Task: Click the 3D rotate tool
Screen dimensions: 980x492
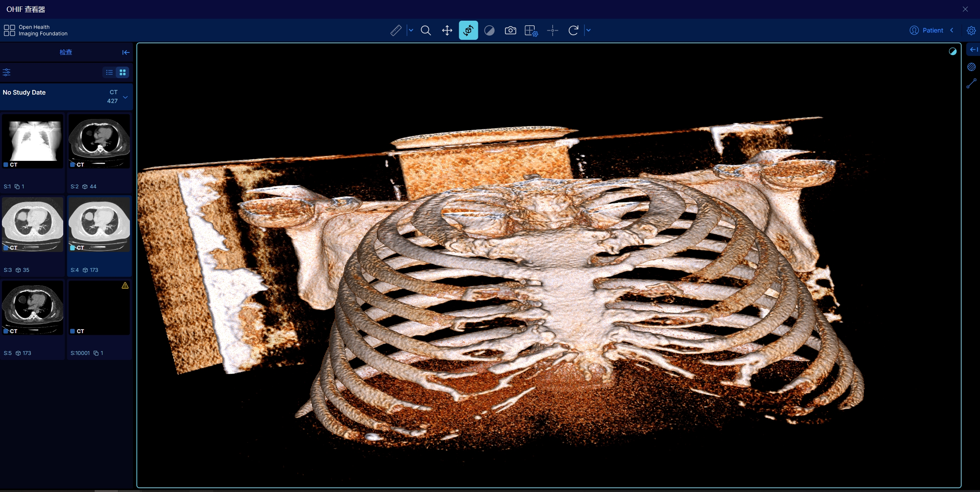Action: click(468, 30)
